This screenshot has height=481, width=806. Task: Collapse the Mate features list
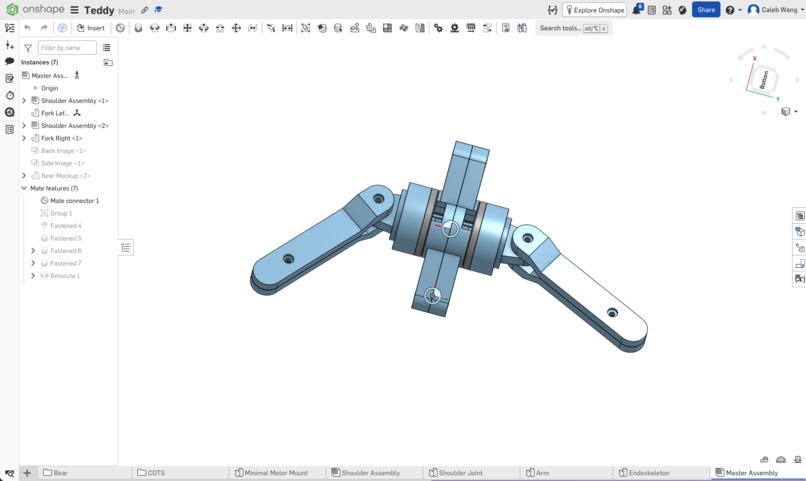(x=24, y=188)
